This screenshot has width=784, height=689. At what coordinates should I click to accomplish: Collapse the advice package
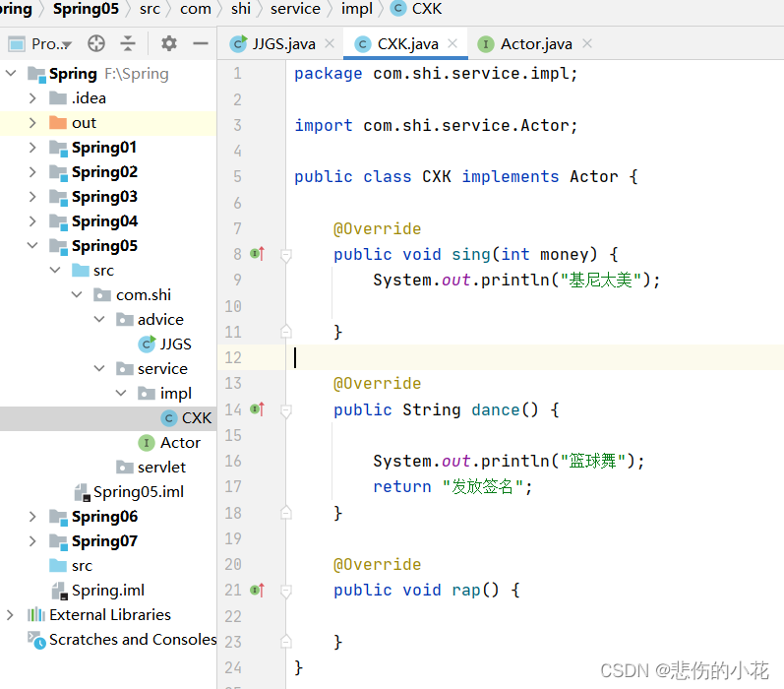point(99,319)
